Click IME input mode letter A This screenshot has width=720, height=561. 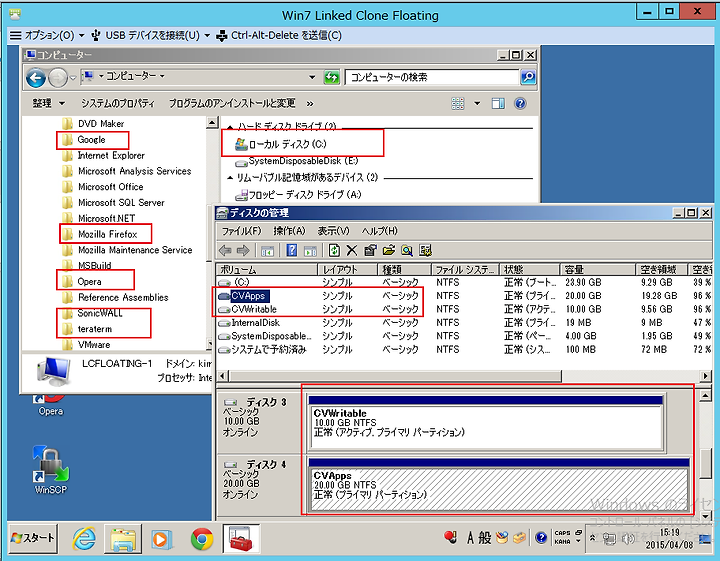tap(470, 538)
